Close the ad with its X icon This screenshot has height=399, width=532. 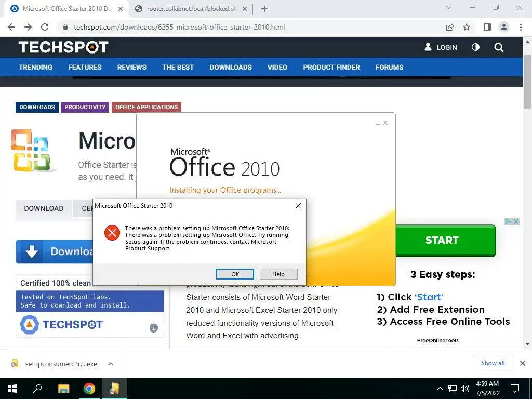pos(516,221)
